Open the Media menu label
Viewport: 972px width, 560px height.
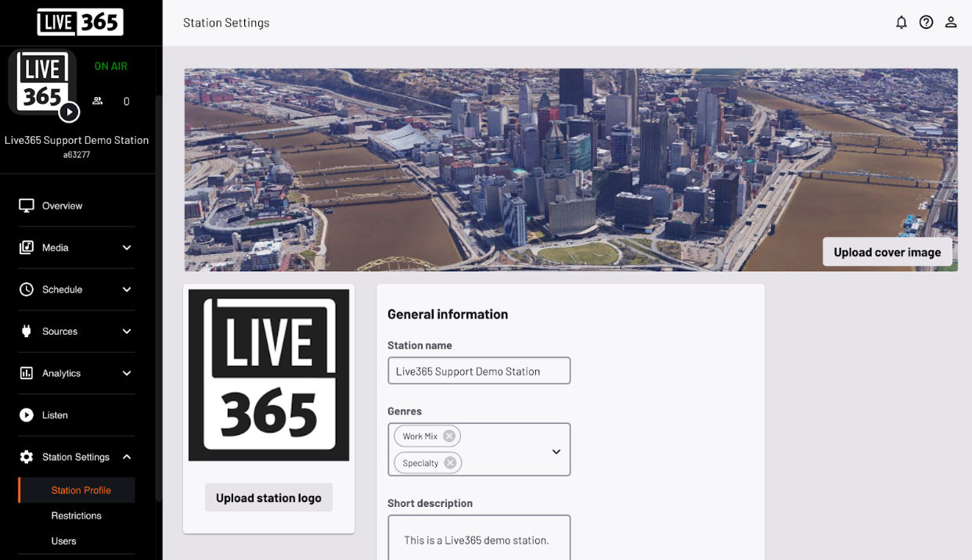(56, 248)
